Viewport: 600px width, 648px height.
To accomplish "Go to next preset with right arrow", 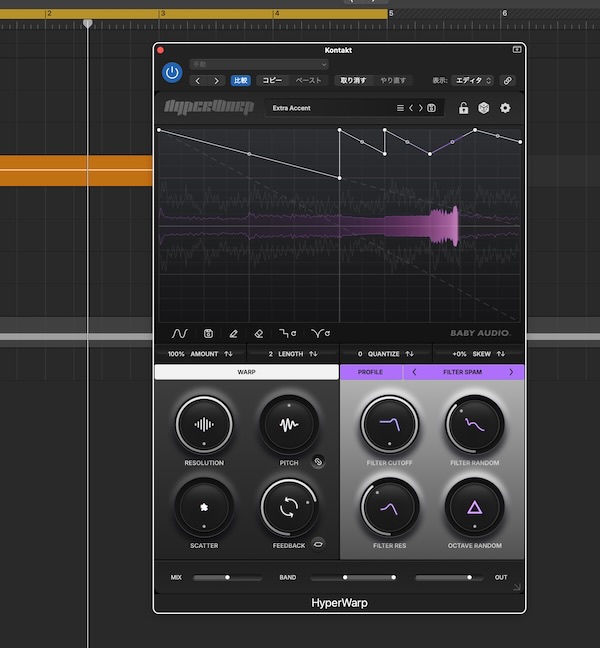I will pyautogui.click(x=216, y=81).
